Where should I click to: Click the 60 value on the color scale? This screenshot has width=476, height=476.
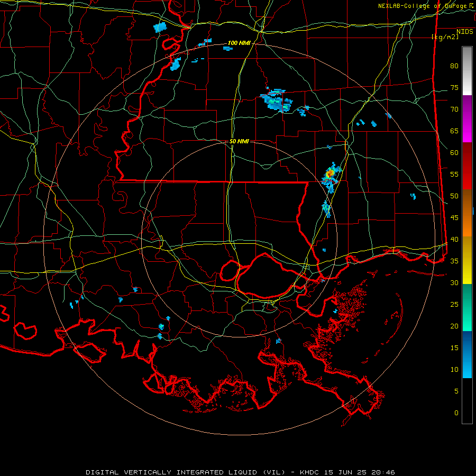[454, 153]
